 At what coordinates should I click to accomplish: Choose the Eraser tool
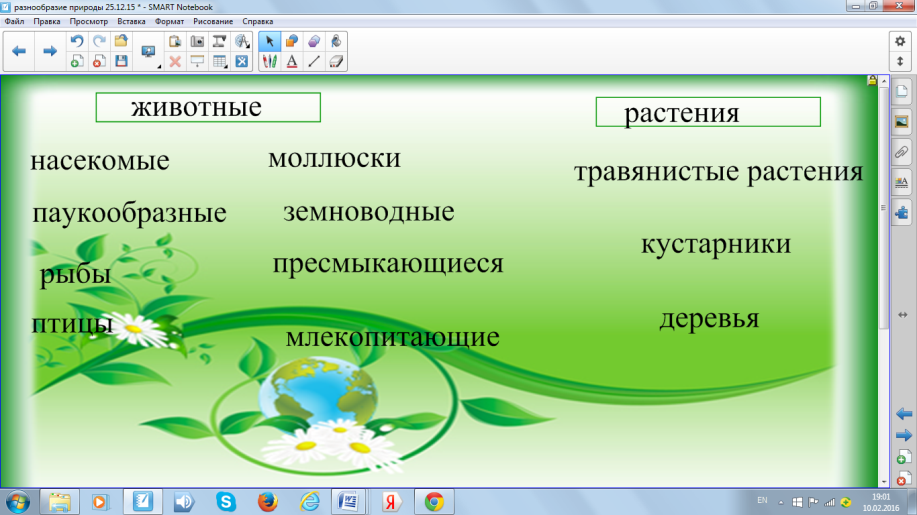[x=336, y=61]
